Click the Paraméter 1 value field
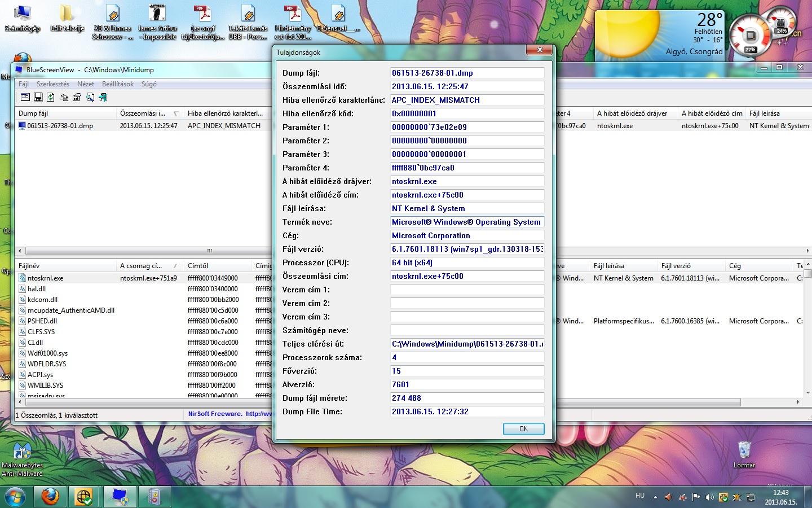This screenshot has width=812, height=508. [x=467, y=127]
